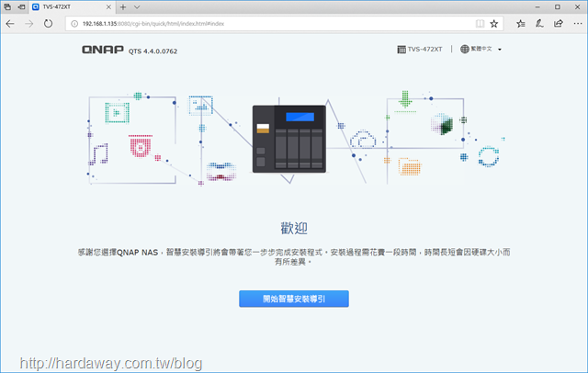Click the globe language icon
The width and height of the screenshot is (588, 373).
(465, 49)
